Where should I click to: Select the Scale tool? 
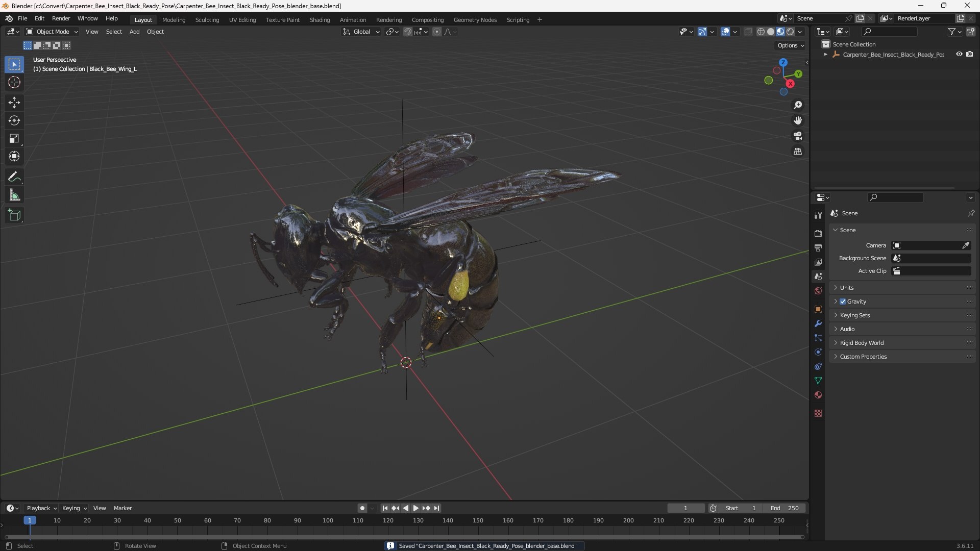[x=14, y=138]
